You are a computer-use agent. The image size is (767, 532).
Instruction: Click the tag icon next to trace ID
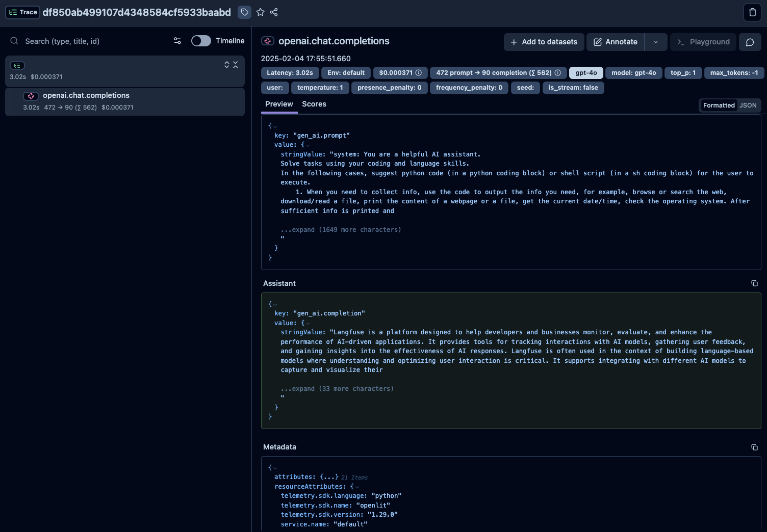(245, 12)
